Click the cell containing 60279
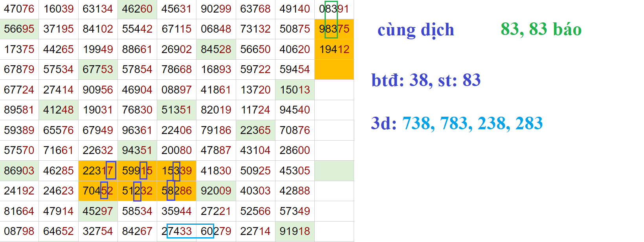This screenshot has height=242, width=644. 216,231
